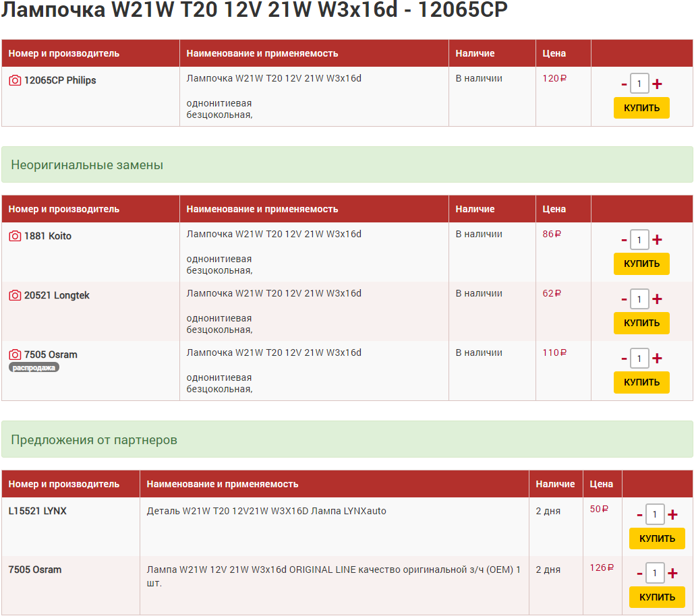Decrease quantity for 12065CP Philips
The image size is (694, 616).
(x=624, y=84)
